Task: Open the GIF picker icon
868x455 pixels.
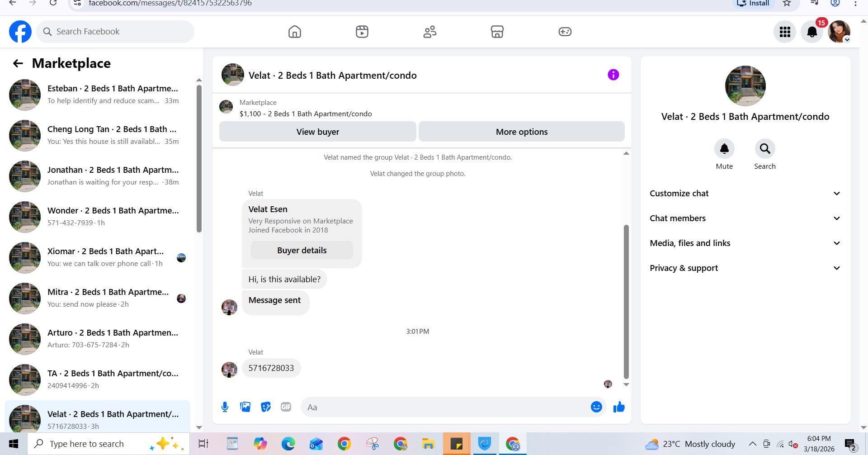Action: tap(286, 407)
